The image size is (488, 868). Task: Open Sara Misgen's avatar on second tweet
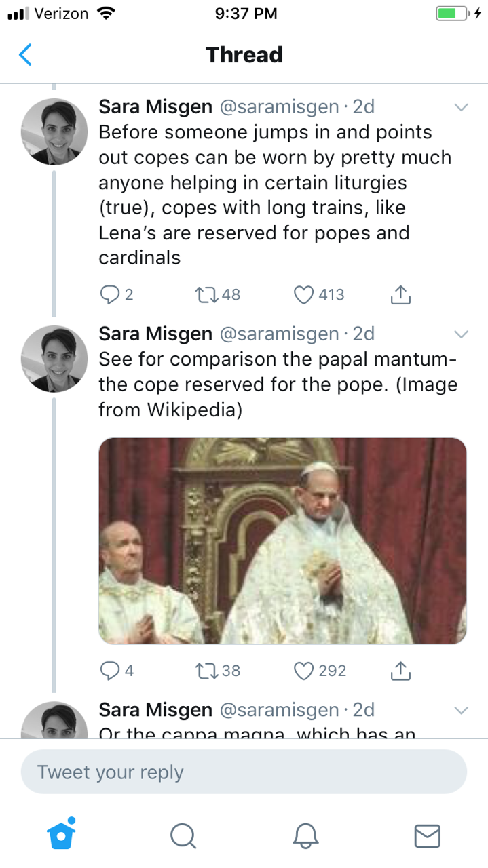(x=54, y=359)
